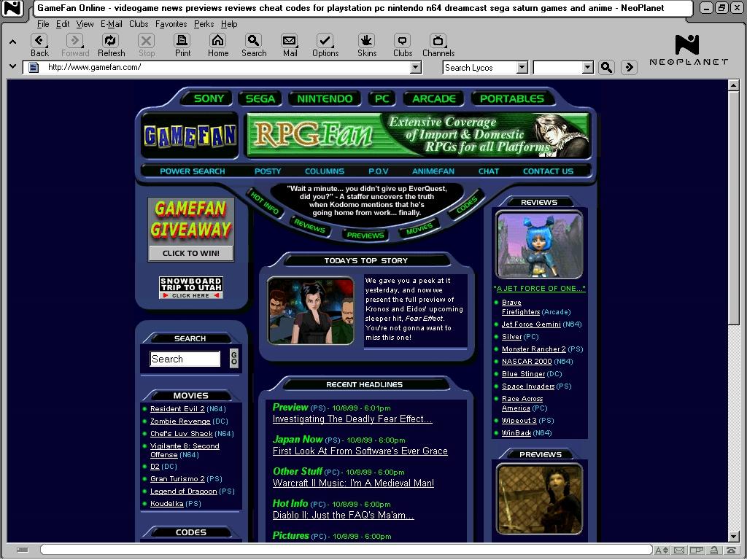Open the curved MOVIES button under quote
This screenshot has width=747, height=560.
coord(419,230)
